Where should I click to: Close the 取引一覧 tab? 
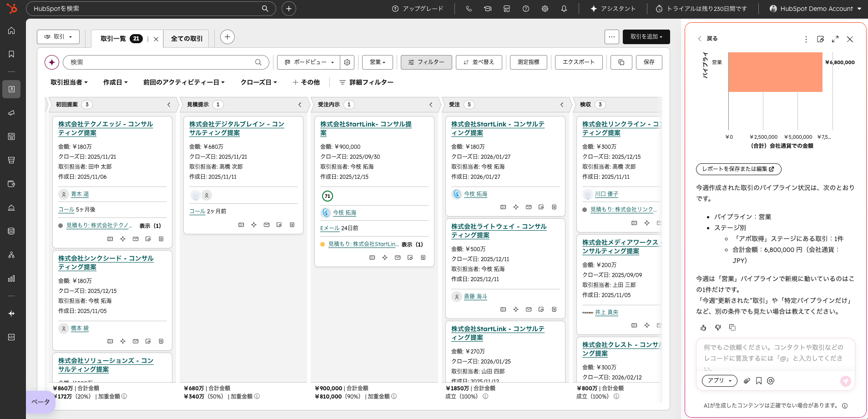pyautogui.click(x=156, y=39)
